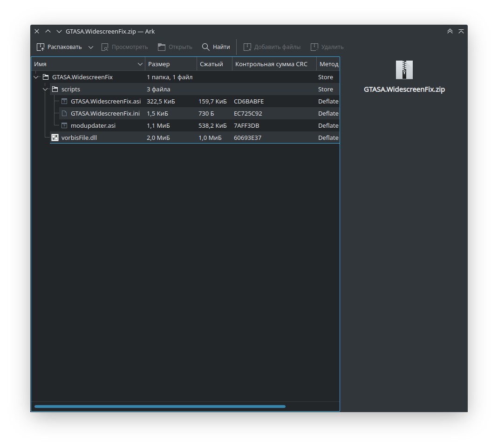
Task: Click the window close X button
Action: pyautogui.click(x=37, y=31)
